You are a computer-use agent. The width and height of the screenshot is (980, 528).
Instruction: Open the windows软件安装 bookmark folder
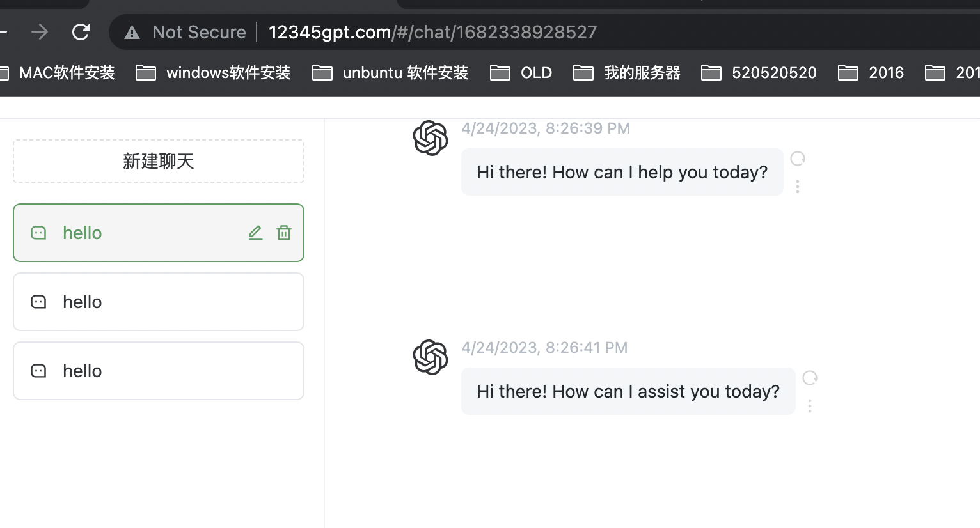(x=214, y=73)
